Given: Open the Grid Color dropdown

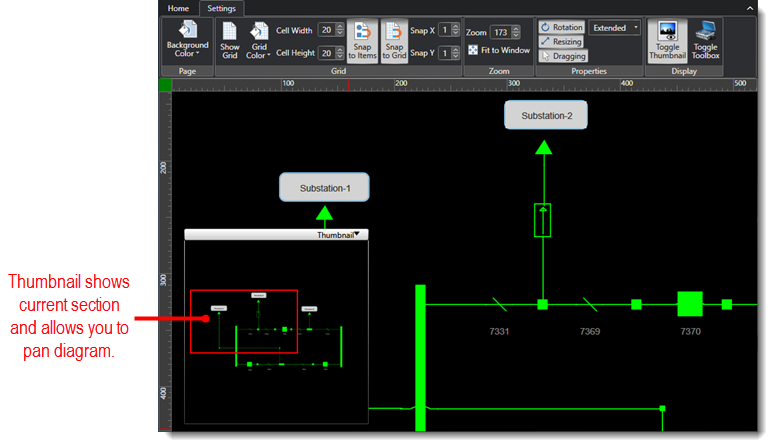Looking at the screenshot, I should point(259,41).
